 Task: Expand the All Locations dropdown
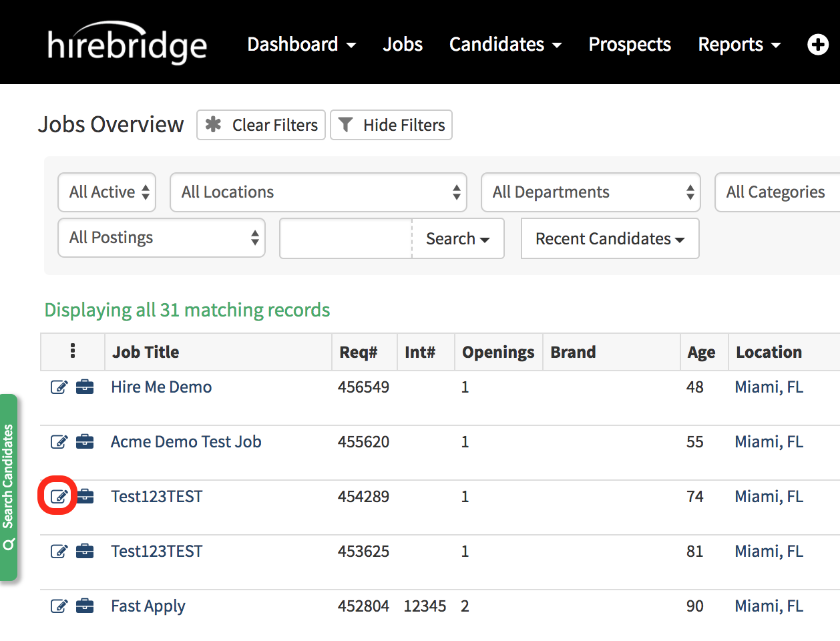point(319,192)
